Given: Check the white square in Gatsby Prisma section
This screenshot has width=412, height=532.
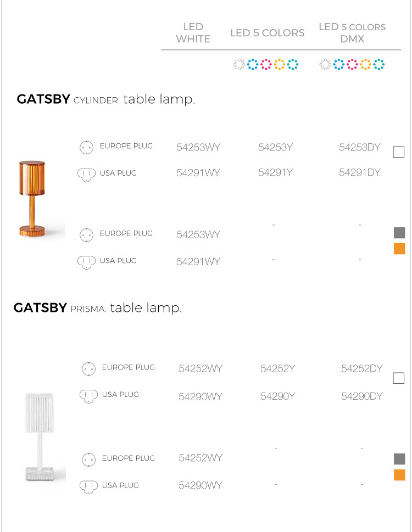Looking at the screenshot, I should pyautogui.click(x=399, y=378).
